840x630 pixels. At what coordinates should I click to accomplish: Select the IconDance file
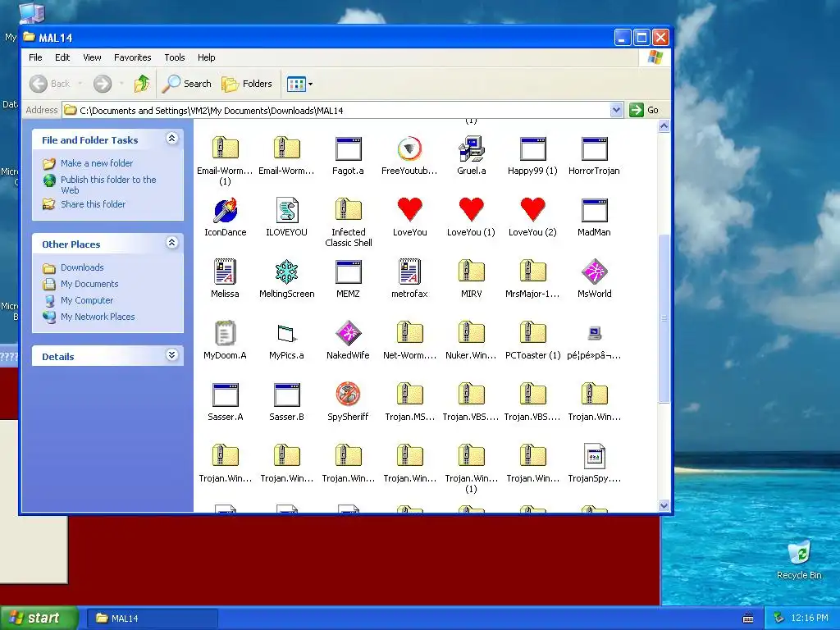(x=225, y=210)
